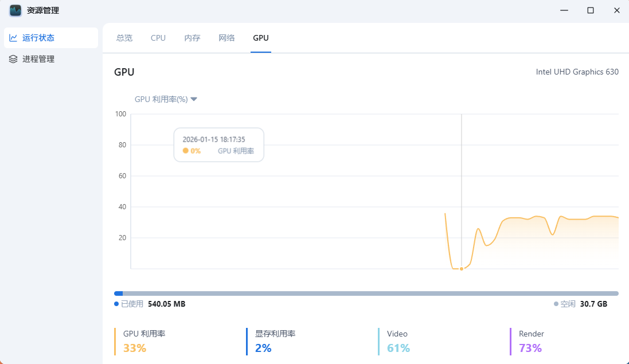Screen dimensions: 629x364
Task: Expand the GPU 利用率(%) dropdown
Action: point(161,99)
